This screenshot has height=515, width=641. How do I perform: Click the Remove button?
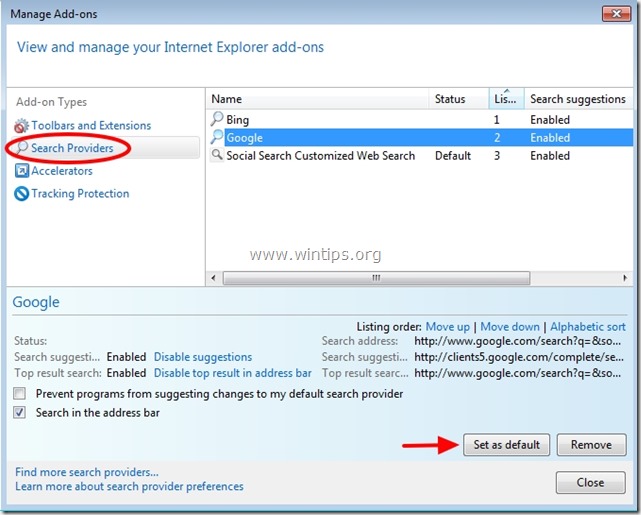(591, 445)
